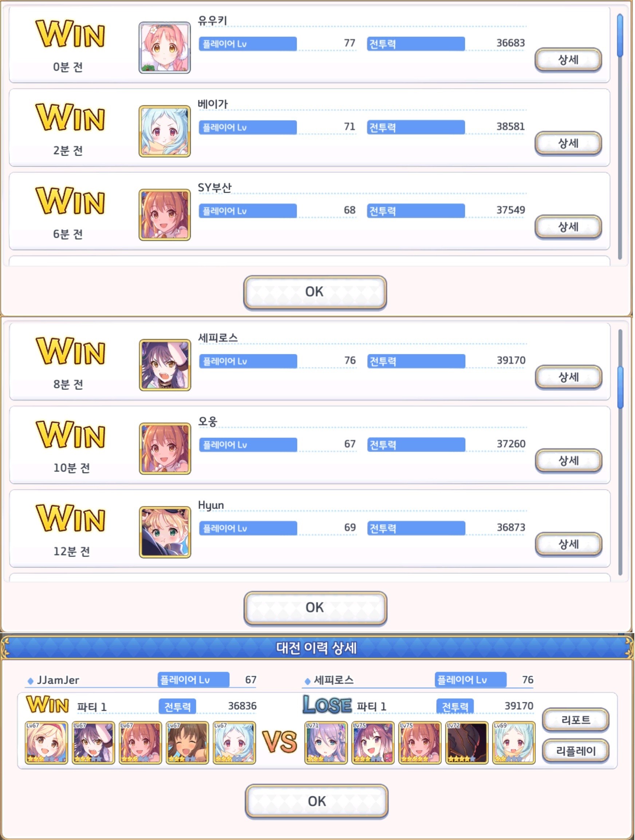
Task: Click the second battle list scrollbar thumb
Action: (x=620, y=387)
